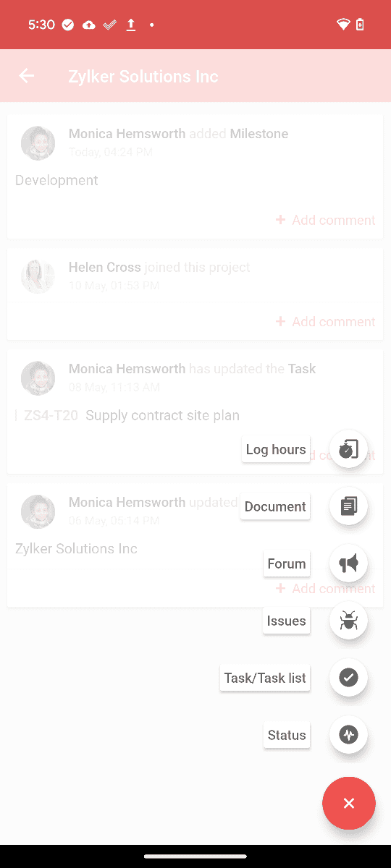Tap the Status pulse icon
The width and height of the screenshot is (391, 868).
click(349, 735)
